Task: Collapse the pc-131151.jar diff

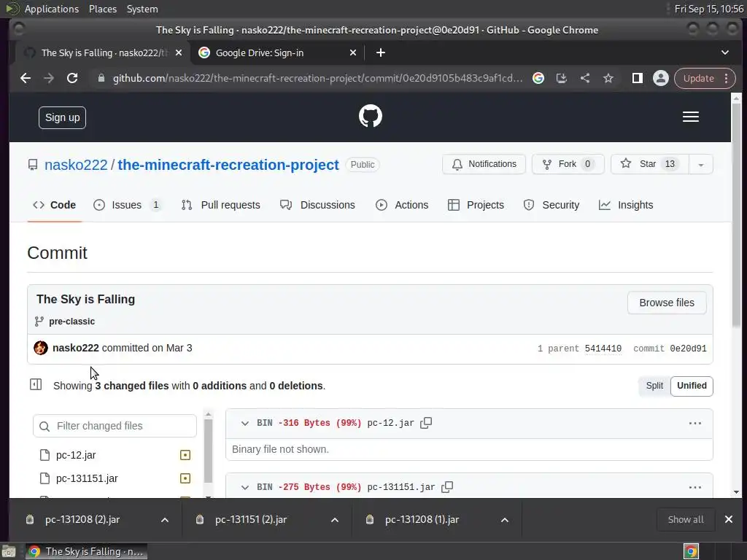Action: [245, 487]
